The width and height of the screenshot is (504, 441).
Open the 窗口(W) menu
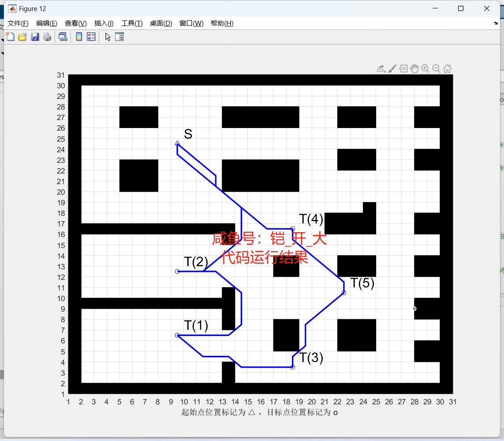pos(191,23)
